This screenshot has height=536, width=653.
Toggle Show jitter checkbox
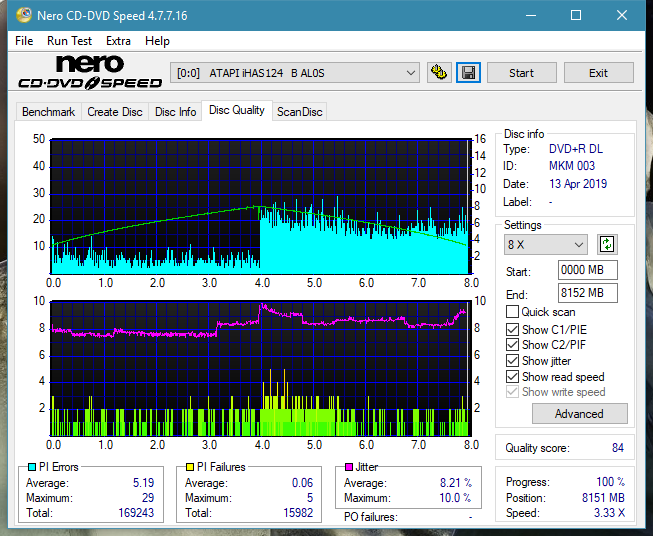point(512,361)
